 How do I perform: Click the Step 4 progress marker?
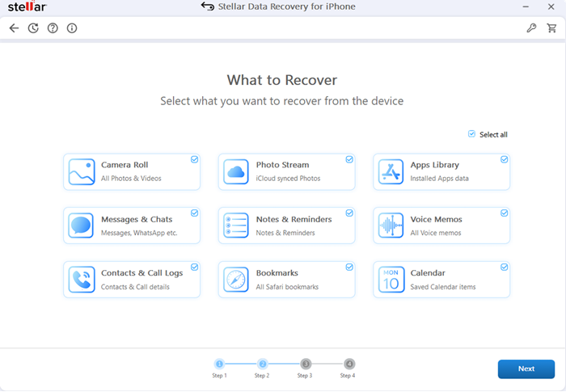(x=349, y=365)
